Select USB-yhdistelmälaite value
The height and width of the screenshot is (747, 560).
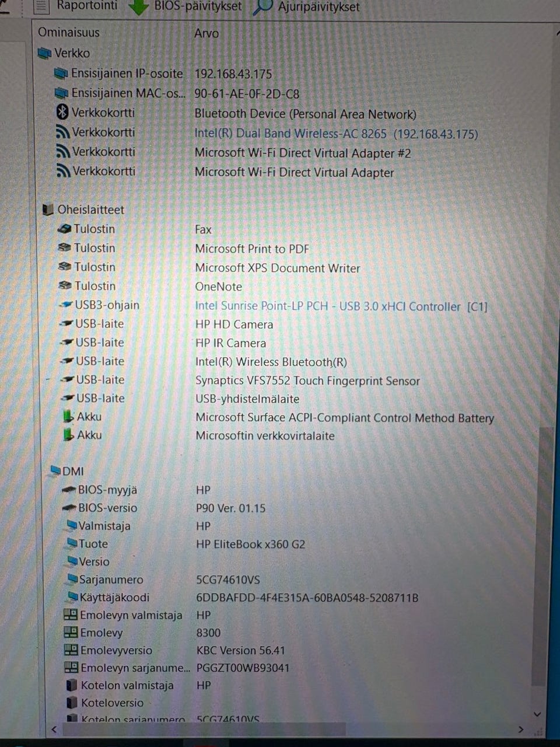247,399
